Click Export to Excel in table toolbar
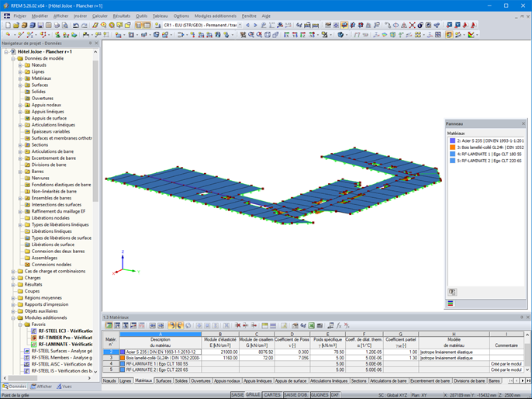This screenshot has width=532, height=399. click(312, 326)
